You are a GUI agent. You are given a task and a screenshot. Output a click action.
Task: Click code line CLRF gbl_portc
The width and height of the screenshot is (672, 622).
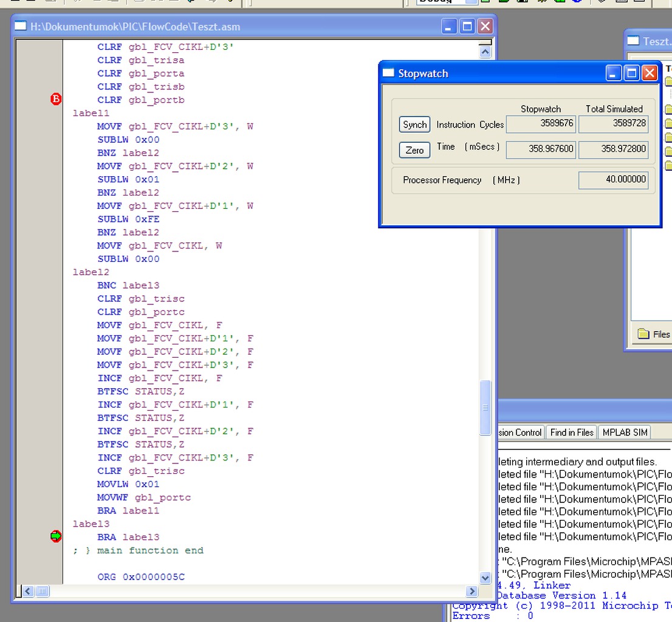click(140, 312)
